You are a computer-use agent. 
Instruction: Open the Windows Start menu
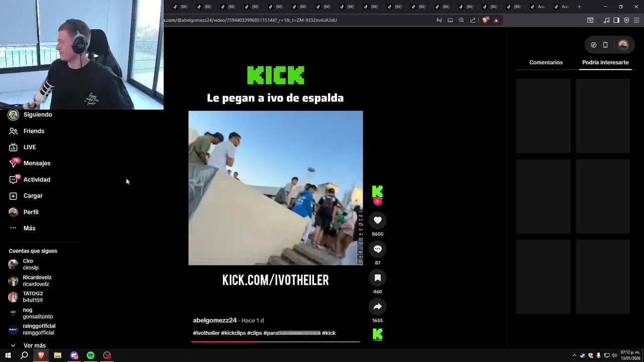8,355
